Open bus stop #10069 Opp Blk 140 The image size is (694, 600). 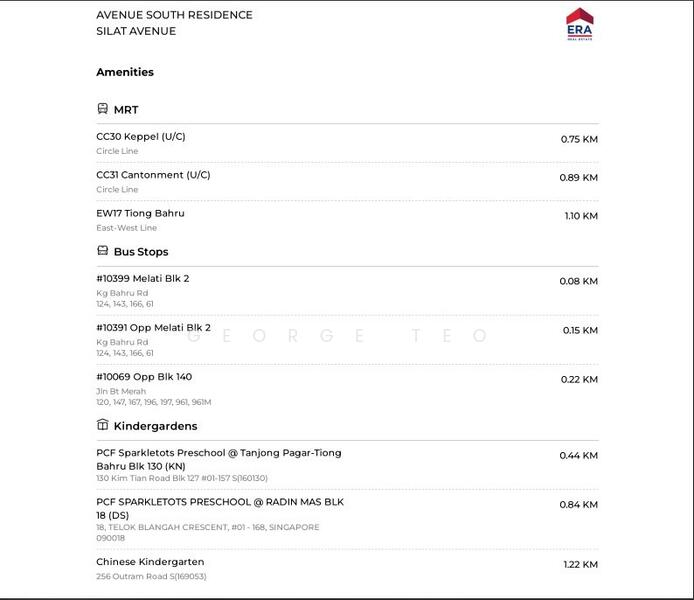144,377
